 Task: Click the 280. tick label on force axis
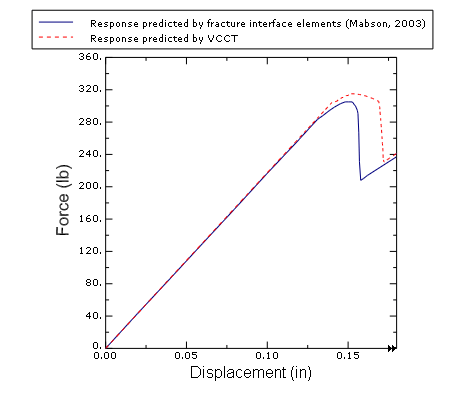90,122
